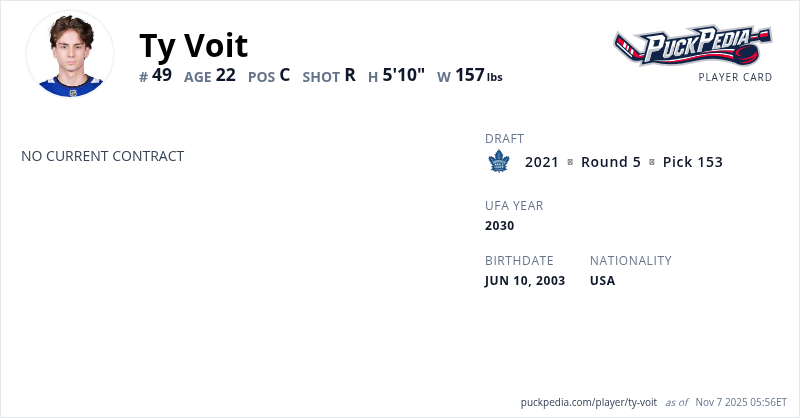Screen dimensions: 800x418
Task: Click the UFA year value 2030
Action: click(499, 226)
